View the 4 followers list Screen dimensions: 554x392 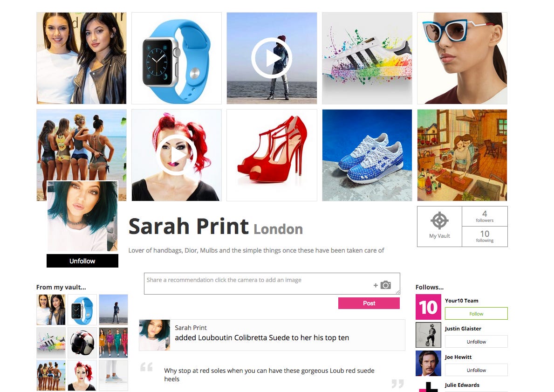pos(485,216)
